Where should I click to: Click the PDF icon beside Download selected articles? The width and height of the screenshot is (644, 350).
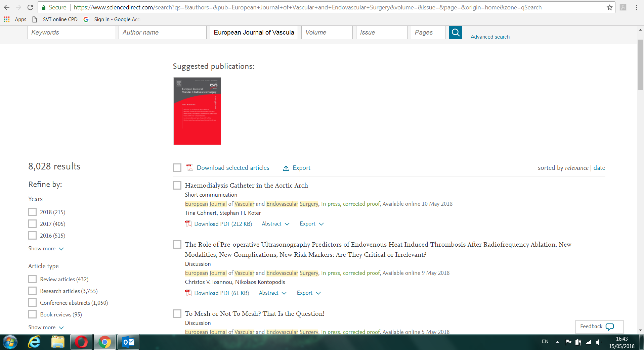pyautogui.click(x=190, y=168)
